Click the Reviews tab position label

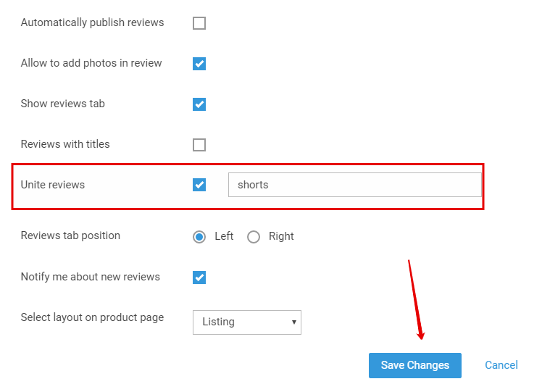[70, 235]
